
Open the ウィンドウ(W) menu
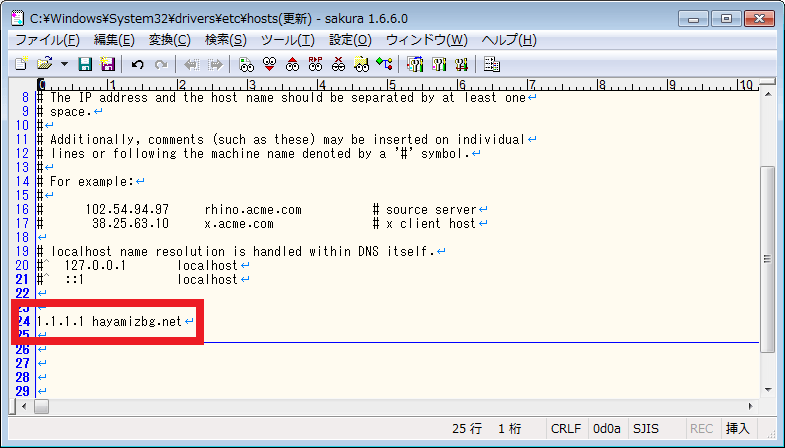(x=427, y=40)
